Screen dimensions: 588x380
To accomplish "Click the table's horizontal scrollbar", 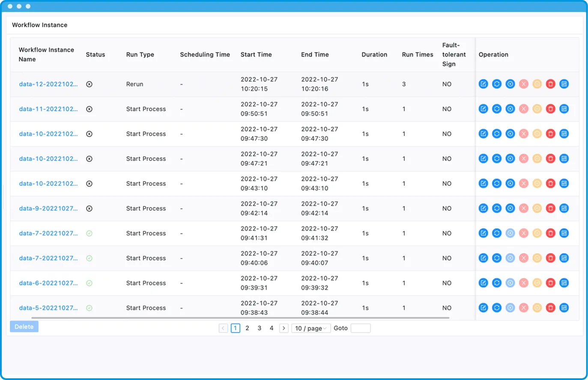I will [240, 318].
